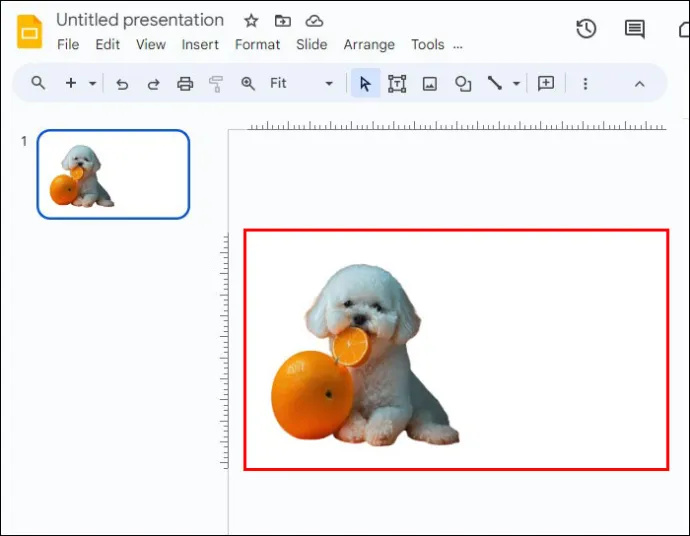The image size is (690, 536).
Task: Expand the line type dropdown arrow
Action: pos(516,83)
